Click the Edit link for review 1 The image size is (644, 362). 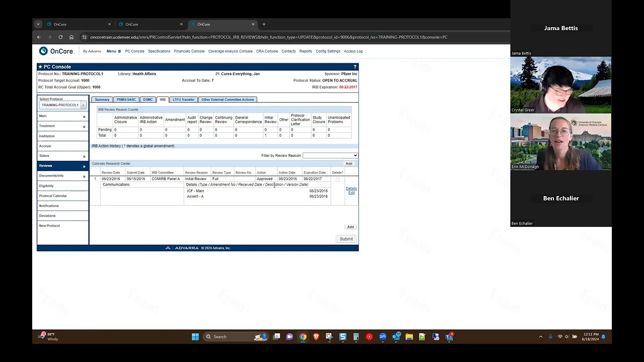pyautogui.click(x=351, y=193)
